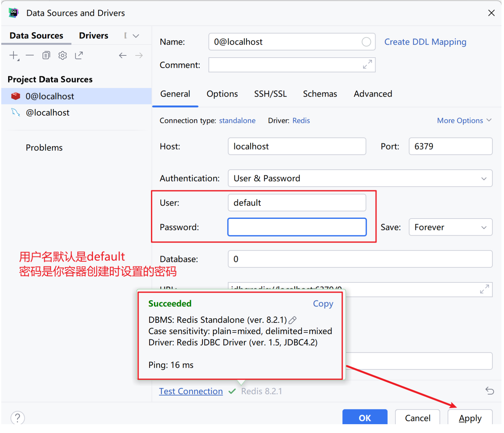
Task: Focus the Comment input field
Action: tap(292, 65)
